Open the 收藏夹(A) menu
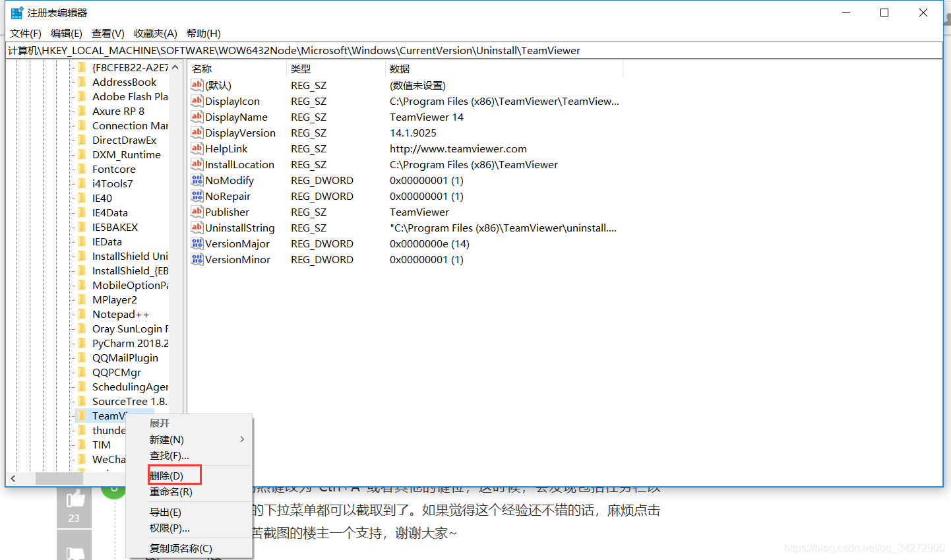 coord(156,33)
